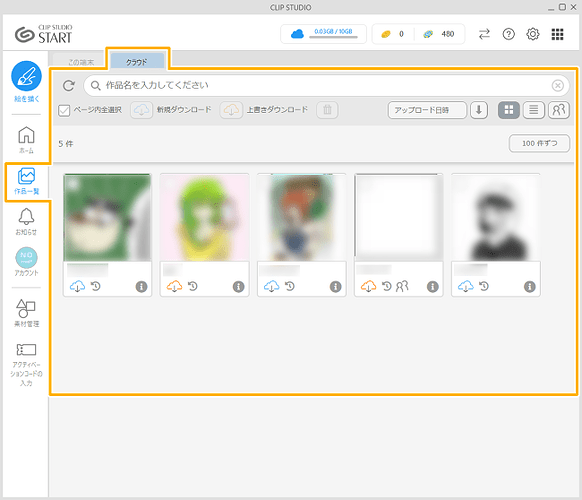Click the Draw (絵を描く) brush icon
This screenshot has height=500, width=582.
coord(26,76)
